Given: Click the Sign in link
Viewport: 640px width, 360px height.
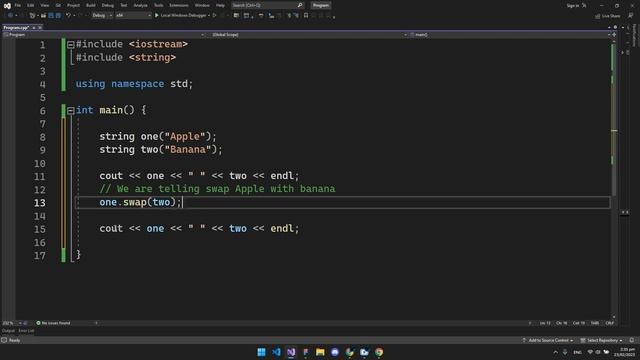Looking at the screenshot, I should [x=573, y=5].
